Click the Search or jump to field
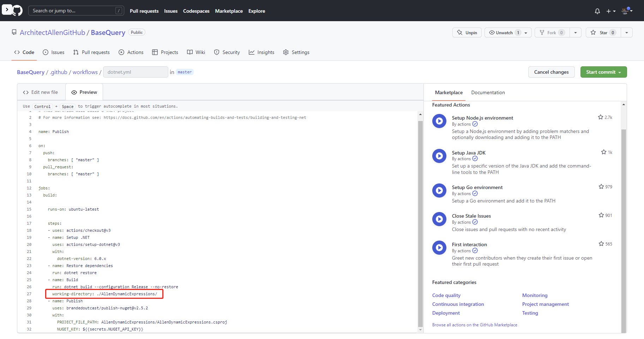The width and height of the screenshot is (644, 339). (x=76, y=11)
